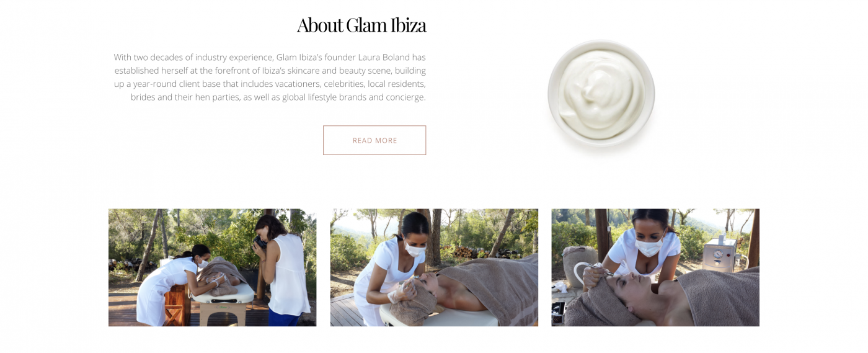Select the silver treatment machine in the right photo
This screenshot has width=868, height=353.
point(720,254)
